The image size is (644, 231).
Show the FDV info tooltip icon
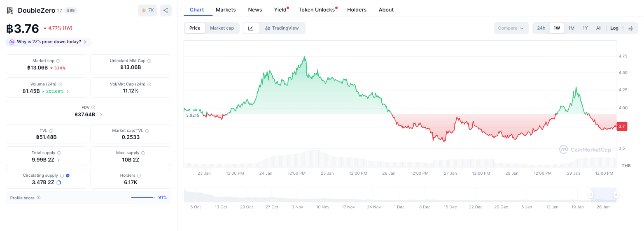tap(93, 107)
